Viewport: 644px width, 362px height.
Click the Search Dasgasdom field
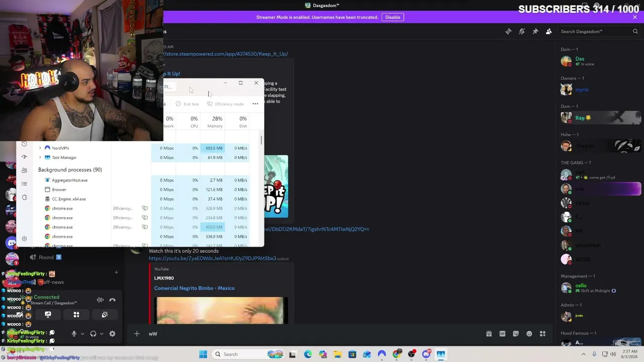[599, 31]
